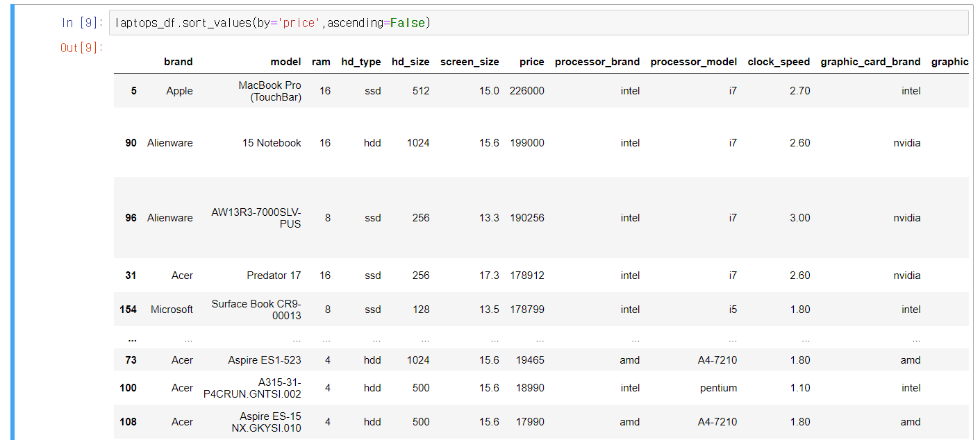Click the price value 226000
The width and height of the screenshot is (980, 440).
[527, 91]
